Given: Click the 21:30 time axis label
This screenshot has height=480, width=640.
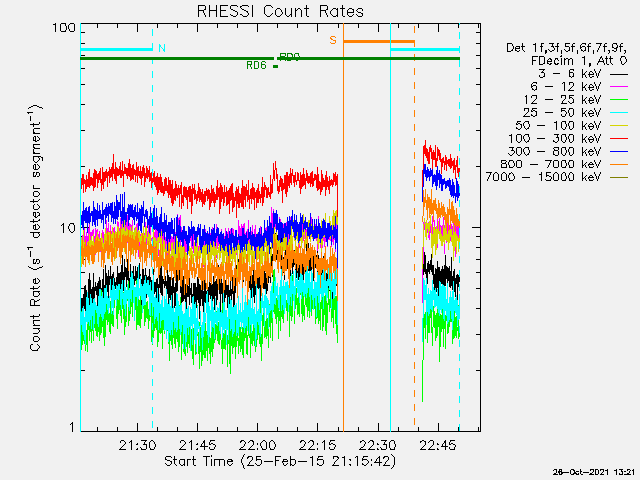Looking at the screenshot, I should pyautogui.click(x=138, y=445).
